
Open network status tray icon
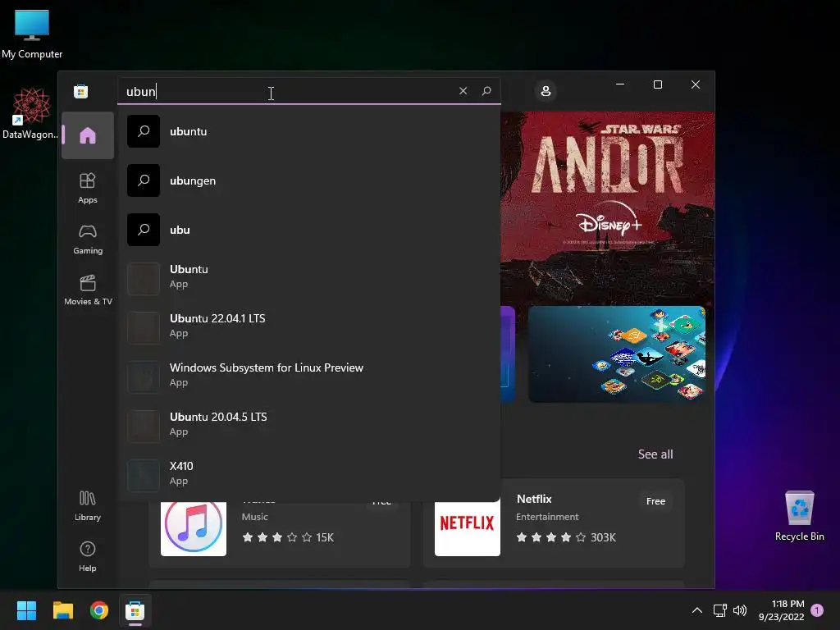[719, 610]
